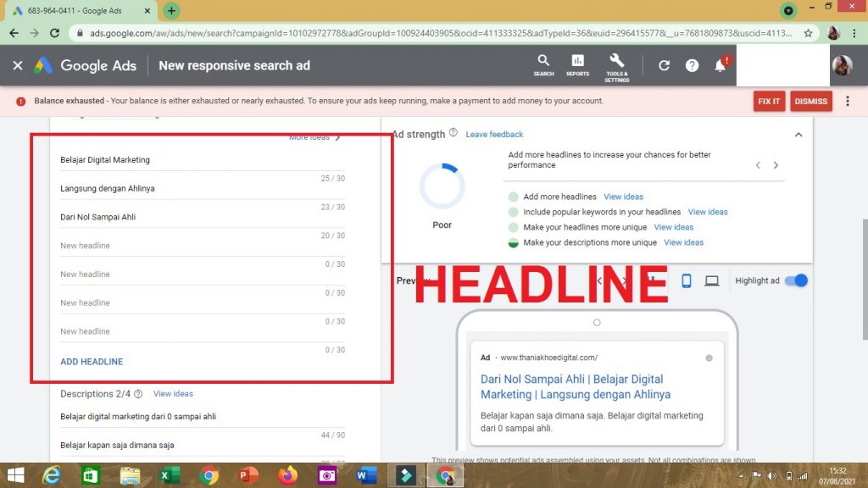
Task: Open the help question mark icon
Action: click(692, 65)
